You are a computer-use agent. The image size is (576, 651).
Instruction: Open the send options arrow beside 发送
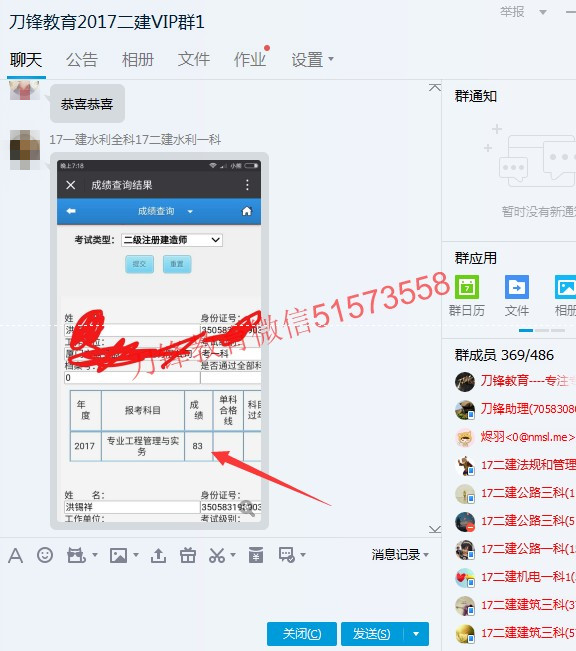(416, 634)
